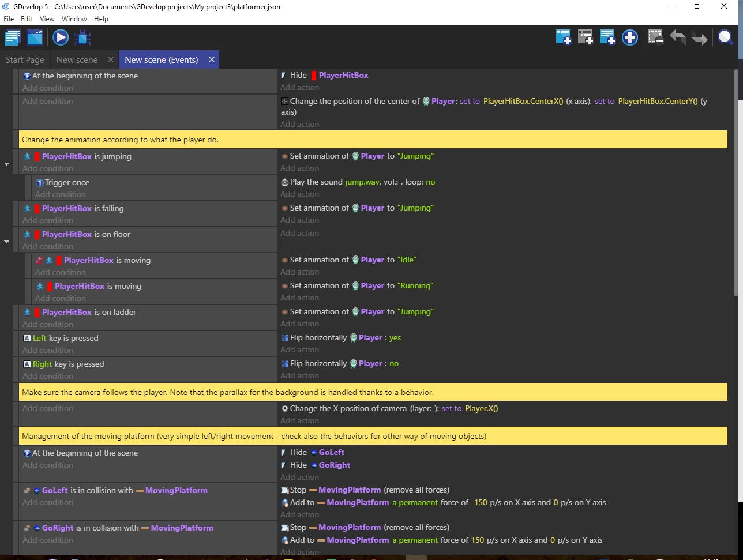This screenshot has width=743, height=560.
Task: Add condition under 'Left key is pressed'
Action: pos(48,351)
